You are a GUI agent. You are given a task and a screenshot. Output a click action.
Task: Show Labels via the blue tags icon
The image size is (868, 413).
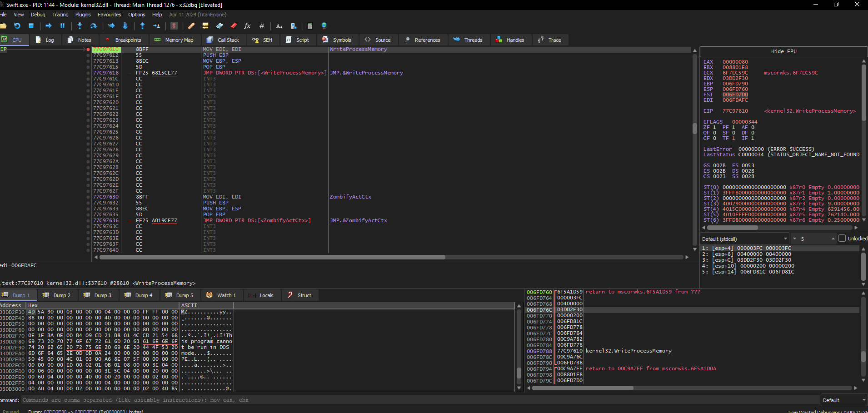219,26
